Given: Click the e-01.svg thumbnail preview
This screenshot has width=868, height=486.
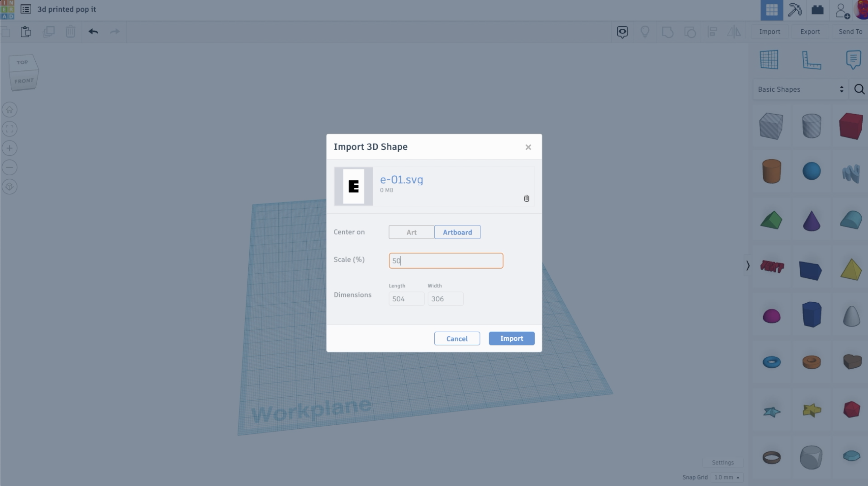Looking at the screenshot, I should 353,186.
